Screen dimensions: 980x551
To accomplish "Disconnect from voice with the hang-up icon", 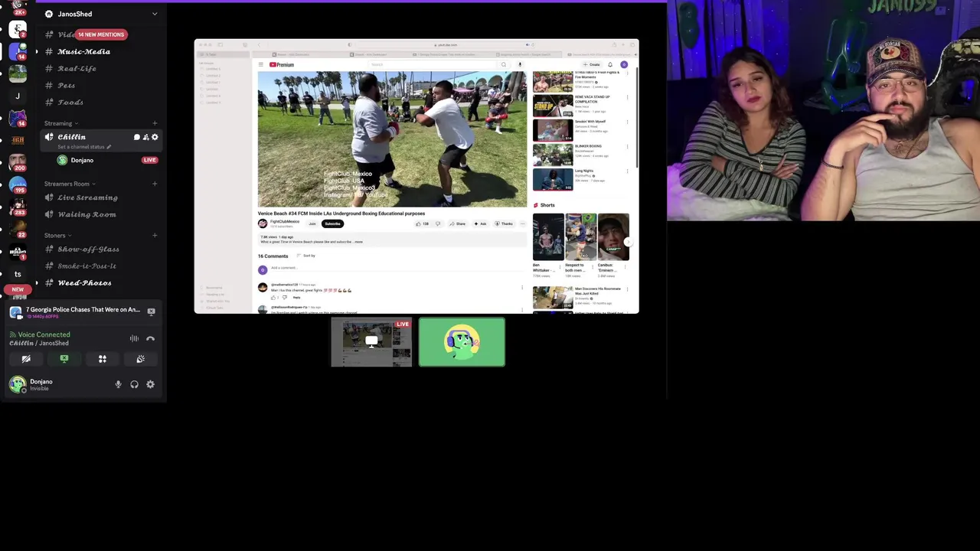I will [x=151, y=338].
